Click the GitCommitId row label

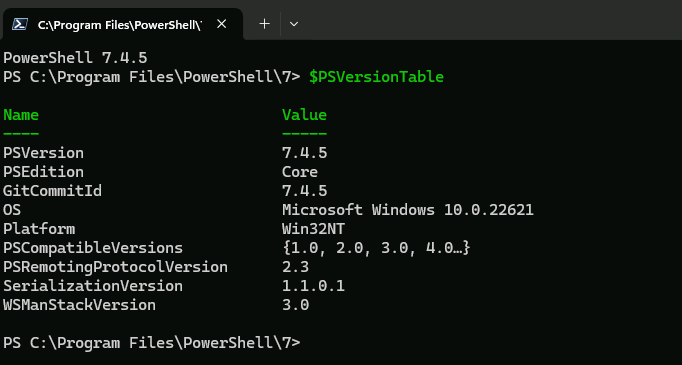click(52, 191)
